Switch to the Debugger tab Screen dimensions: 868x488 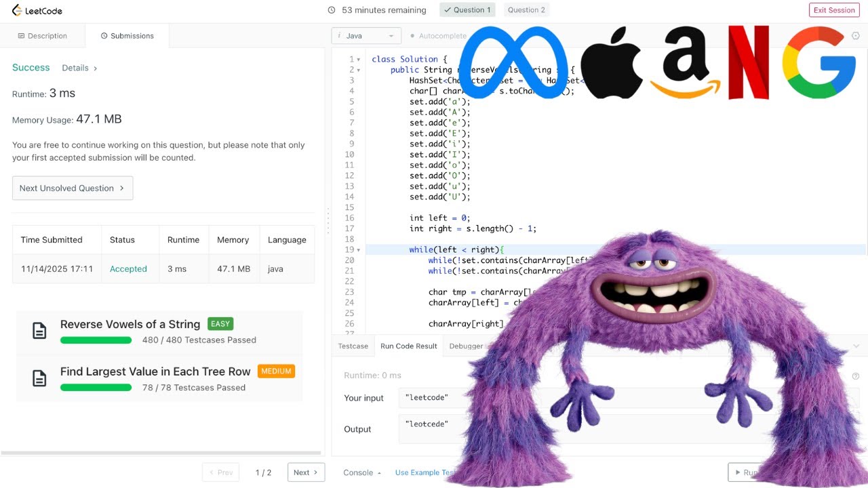466,346
